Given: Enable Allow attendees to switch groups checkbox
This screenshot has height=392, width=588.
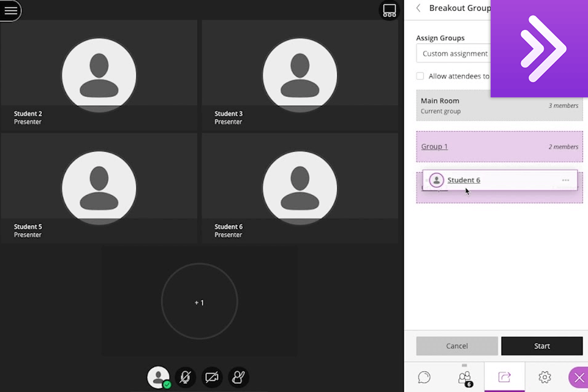Looking at the screenshot, I should 420,76.
